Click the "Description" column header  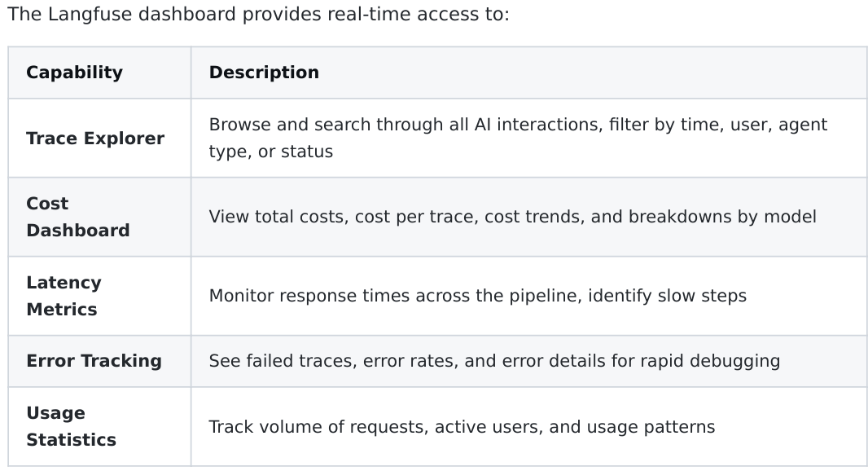pyautogui.click(x=264, y=73)
